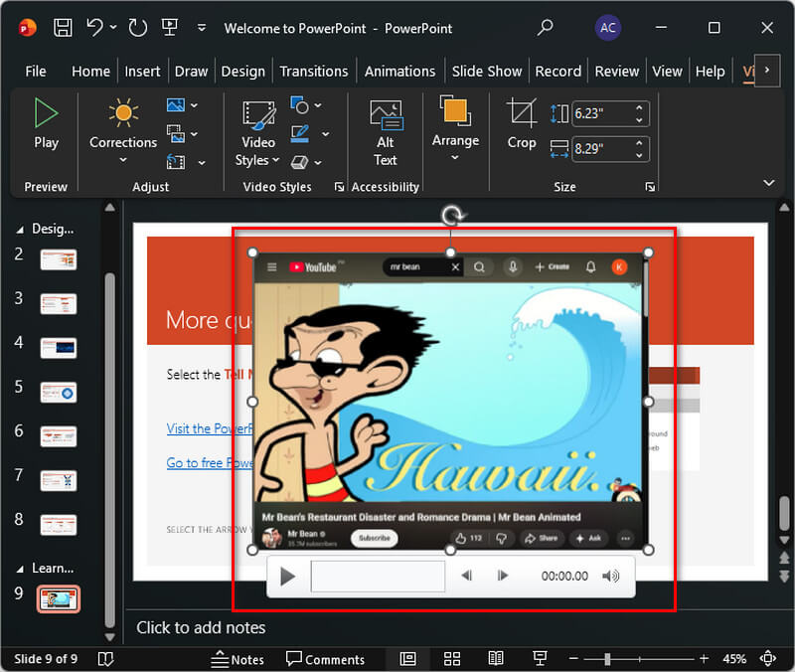Increase video height with up stepper
The image size is (795, 672).
point(639,107)
